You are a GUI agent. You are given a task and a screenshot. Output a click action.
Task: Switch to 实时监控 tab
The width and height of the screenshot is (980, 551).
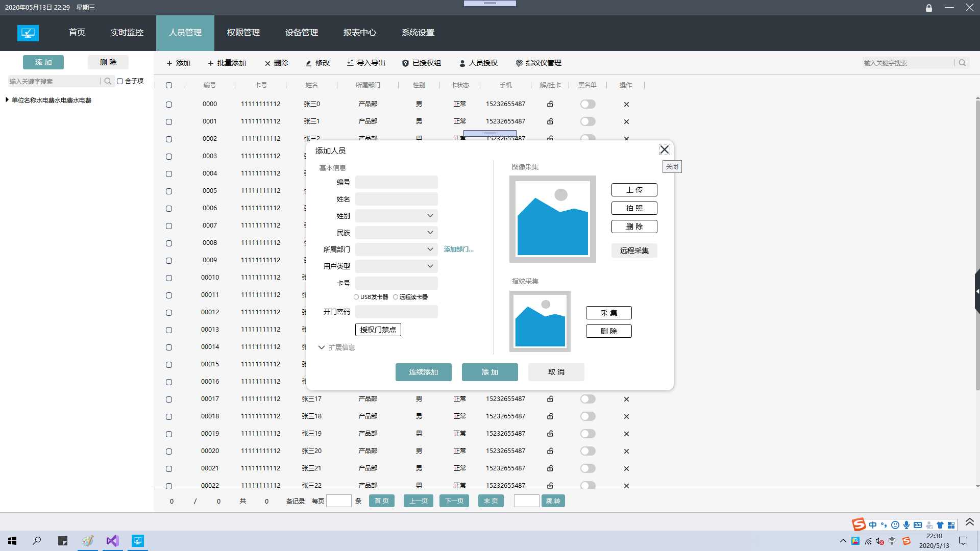[x=127, y=32]
